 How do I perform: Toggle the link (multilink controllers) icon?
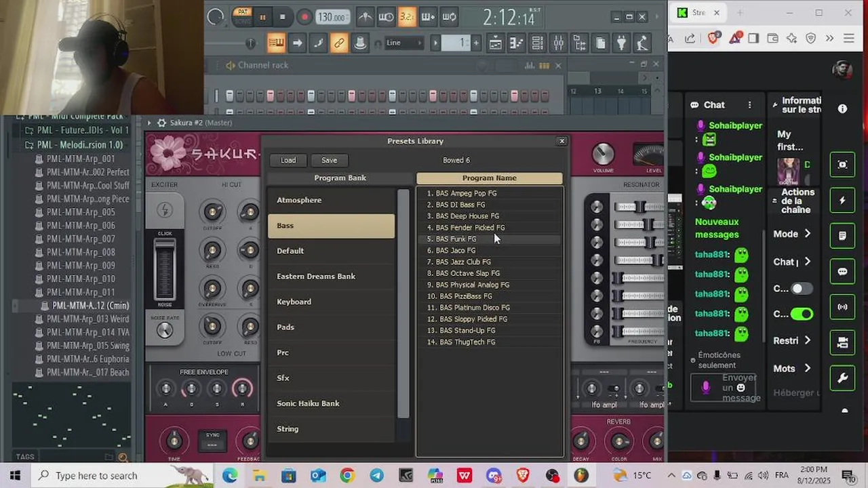(339, 43)
